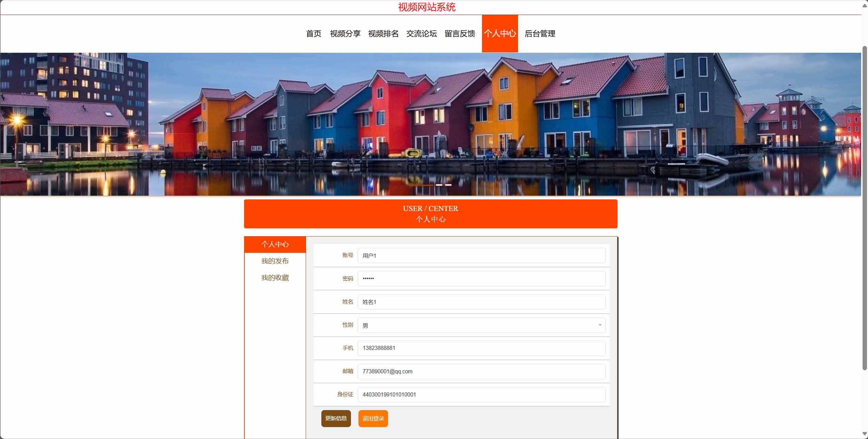Screen dimensions: 868x439
Task: Click the 性别 dropdown arrow
Action: point(600,325)
